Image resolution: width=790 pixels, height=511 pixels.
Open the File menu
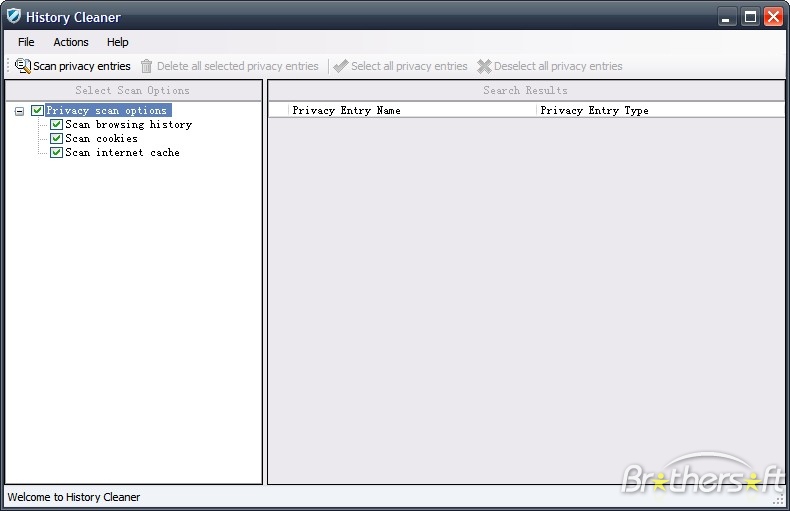pyautogui.click(x=26, y=42)
